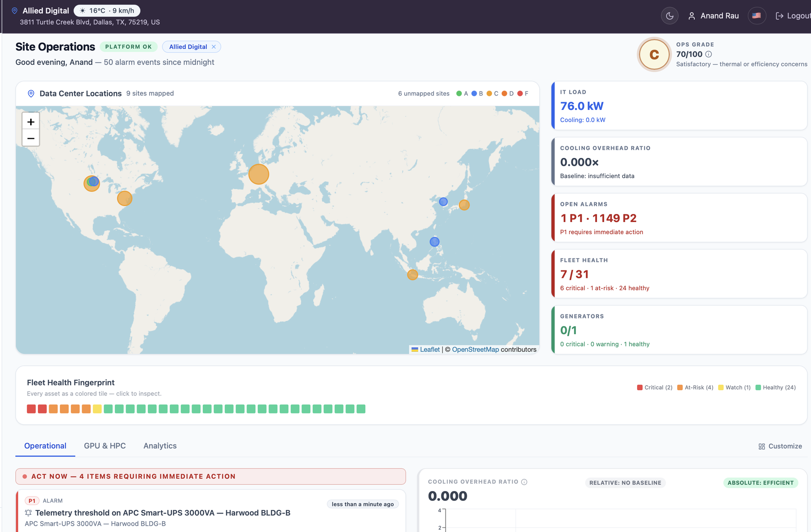Open the Leaflet attribution link
This screenshot has height=532, width=811.
[x=430, y=350]
